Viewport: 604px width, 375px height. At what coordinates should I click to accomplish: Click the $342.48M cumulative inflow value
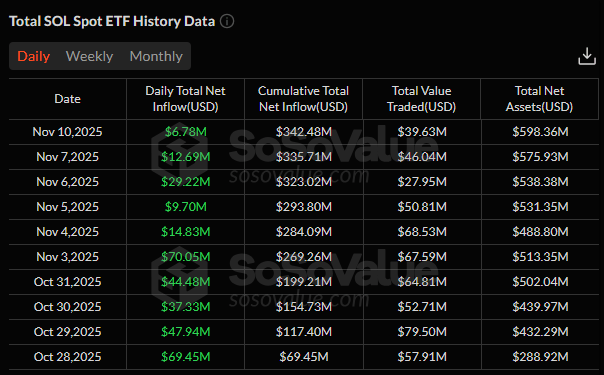pos(304,132)
